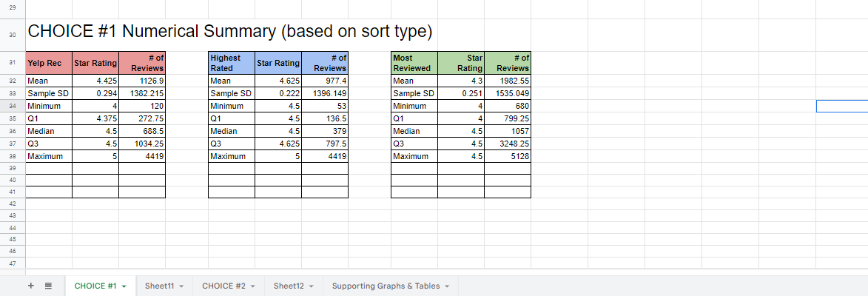The height and width of the screenshot is (296, 868).
Task: Click the cell with value 1034.25
Action: [142, 144]
